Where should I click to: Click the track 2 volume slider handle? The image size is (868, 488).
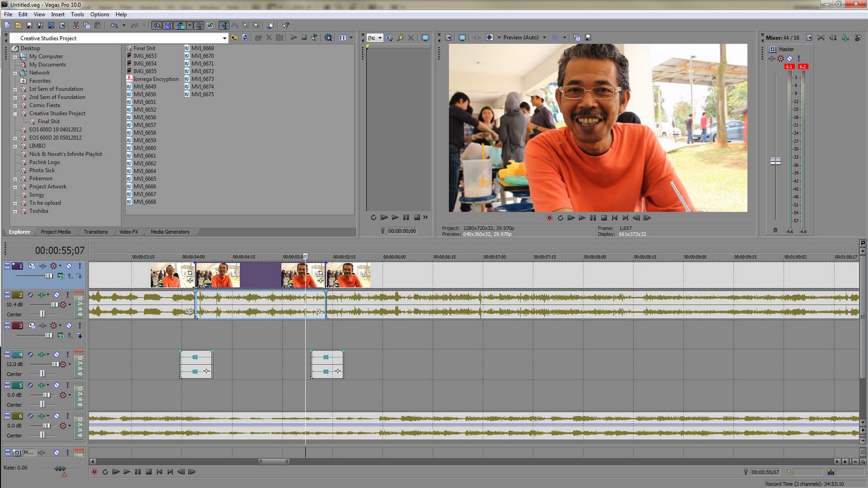[54, 305]
